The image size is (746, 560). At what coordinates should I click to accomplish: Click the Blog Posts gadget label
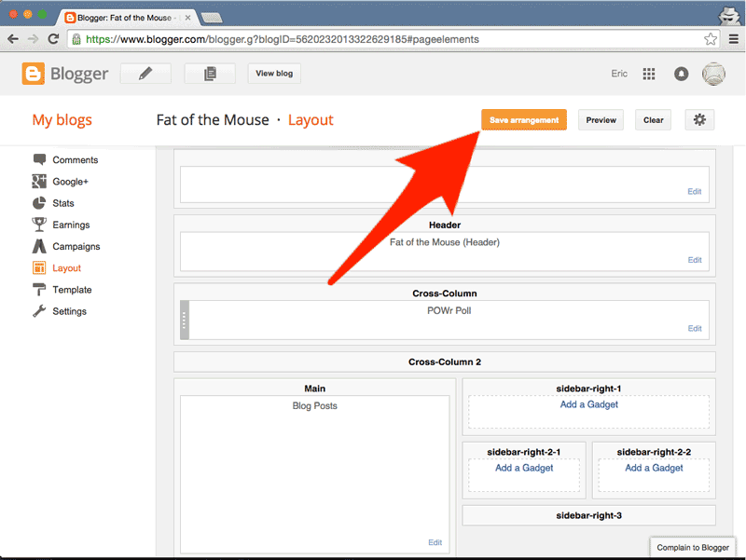314,405
